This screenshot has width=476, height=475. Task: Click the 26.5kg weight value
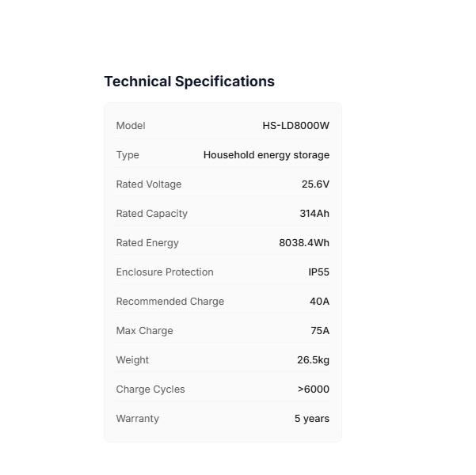(x=313, y=360)
